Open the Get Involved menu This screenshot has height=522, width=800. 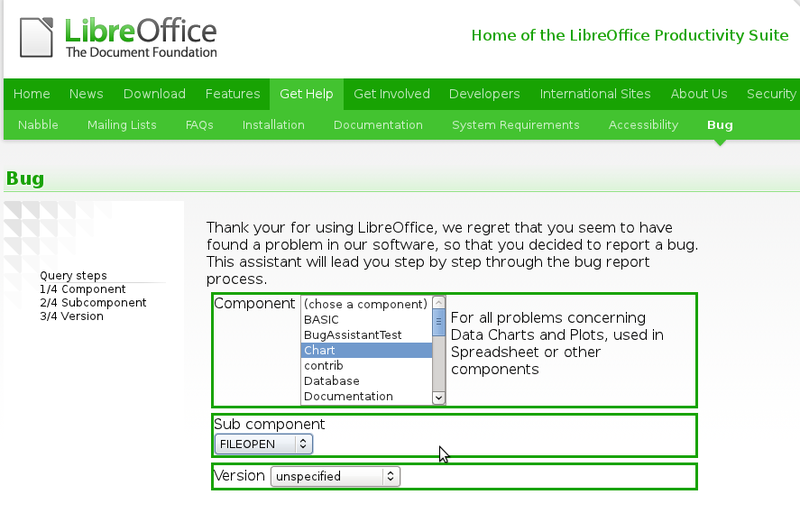click(391, 94)
